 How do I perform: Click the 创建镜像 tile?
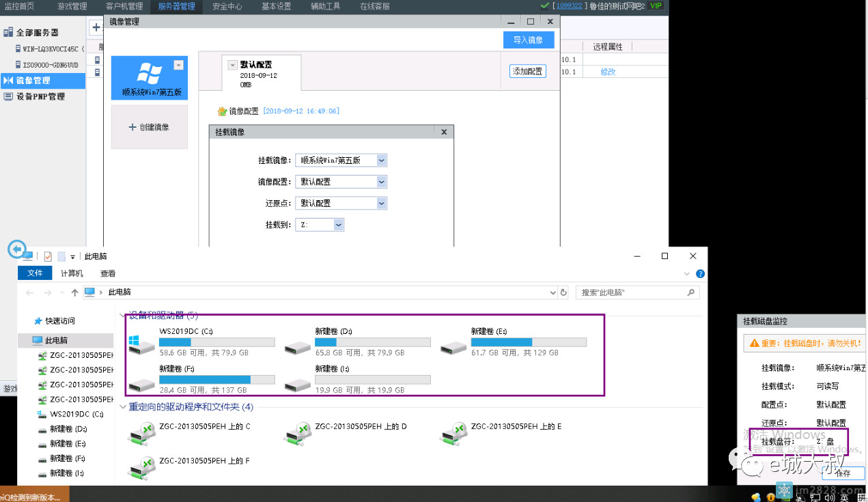click(x=149, y=127)
